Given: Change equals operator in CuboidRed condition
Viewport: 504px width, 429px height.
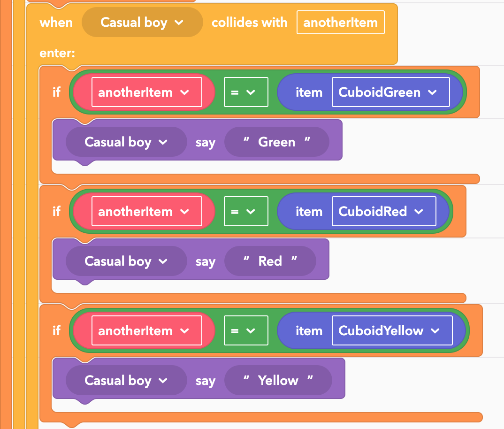Looking at the screenshot, I should (x=246, y=211).
